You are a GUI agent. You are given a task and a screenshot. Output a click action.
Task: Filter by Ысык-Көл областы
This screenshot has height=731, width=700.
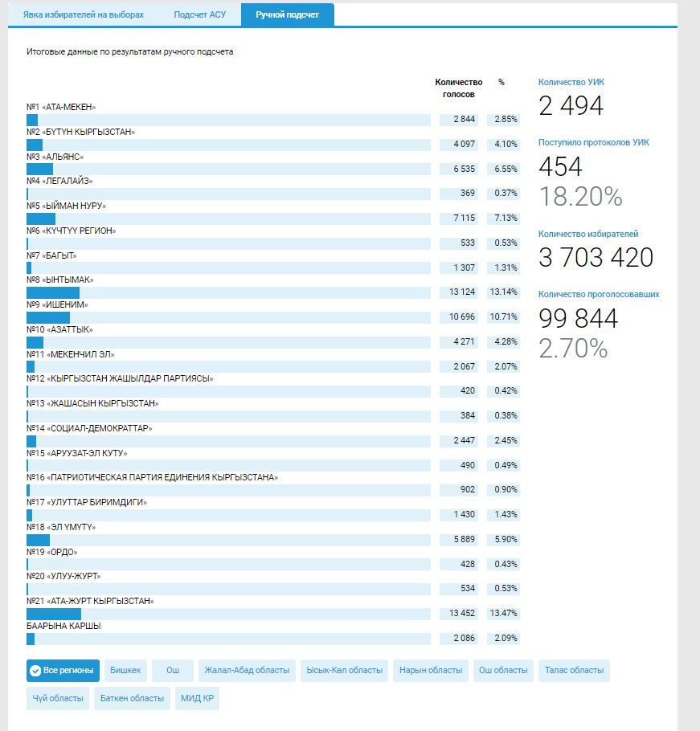[344, 671]
